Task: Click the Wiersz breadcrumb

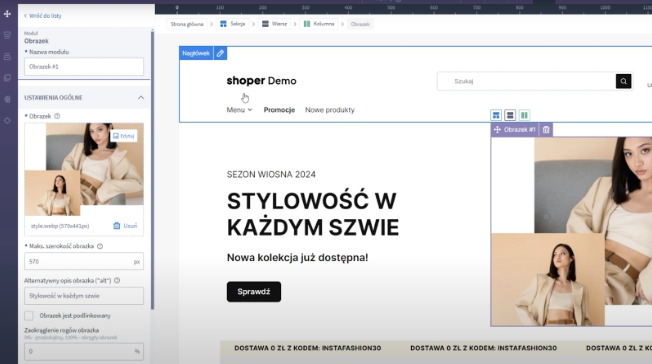Action: 274,24
